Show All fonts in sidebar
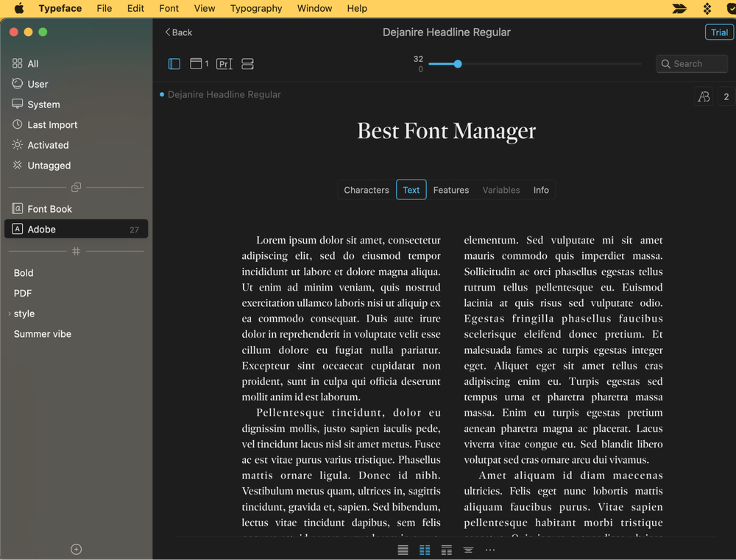 click(x=76, y=63)
